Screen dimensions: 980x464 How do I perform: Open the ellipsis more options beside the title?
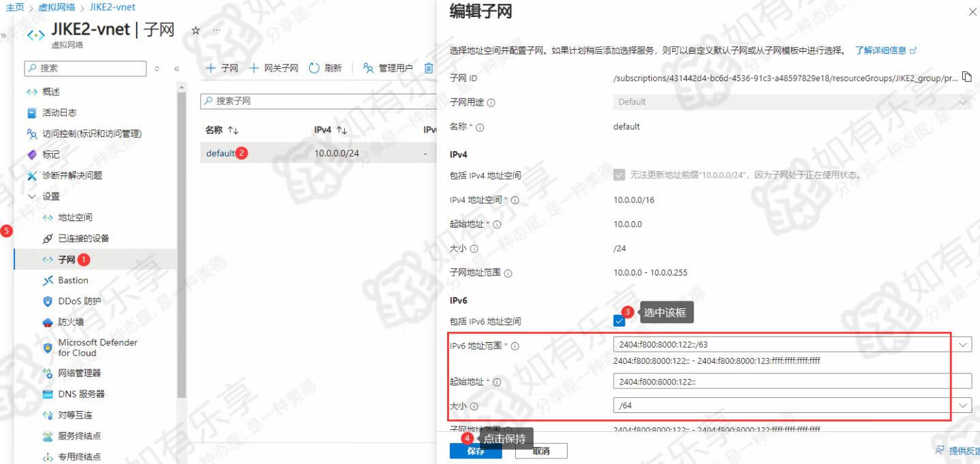[x=216, y=31]
